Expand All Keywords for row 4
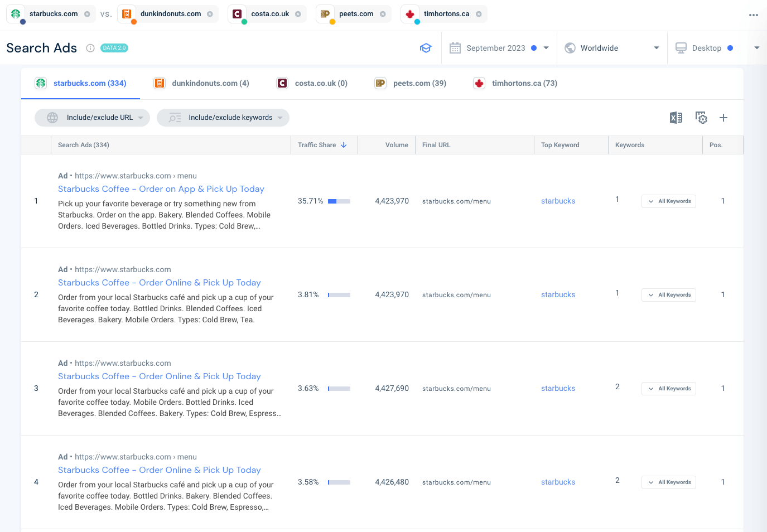767x532 pixels. [669, 482]
